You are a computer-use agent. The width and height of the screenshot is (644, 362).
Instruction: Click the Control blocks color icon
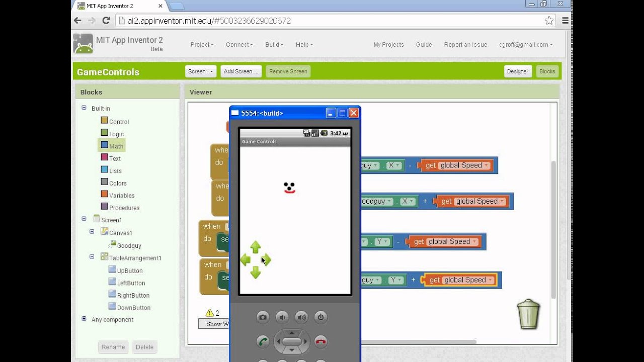[x=104, y=120]
